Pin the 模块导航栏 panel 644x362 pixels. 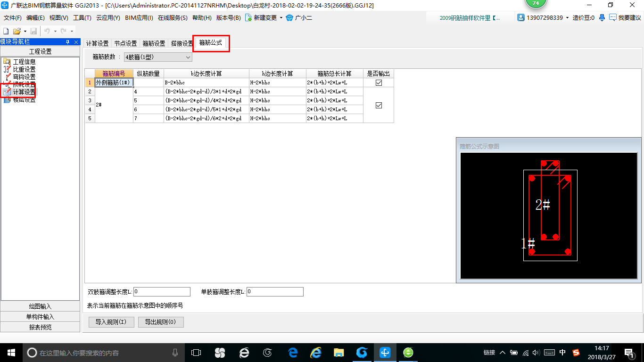67,42
